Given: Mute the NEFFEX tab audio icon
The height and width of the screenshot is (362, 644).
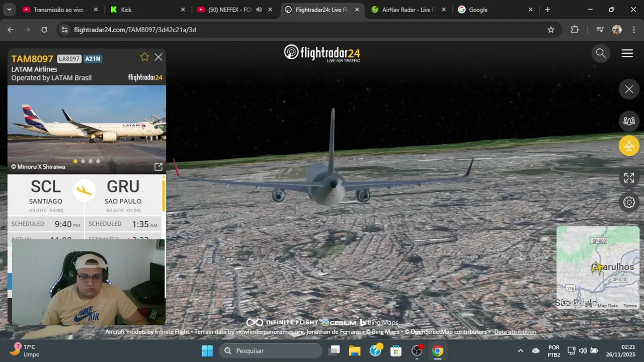Looking at the screenshot, I should [259, 10].
